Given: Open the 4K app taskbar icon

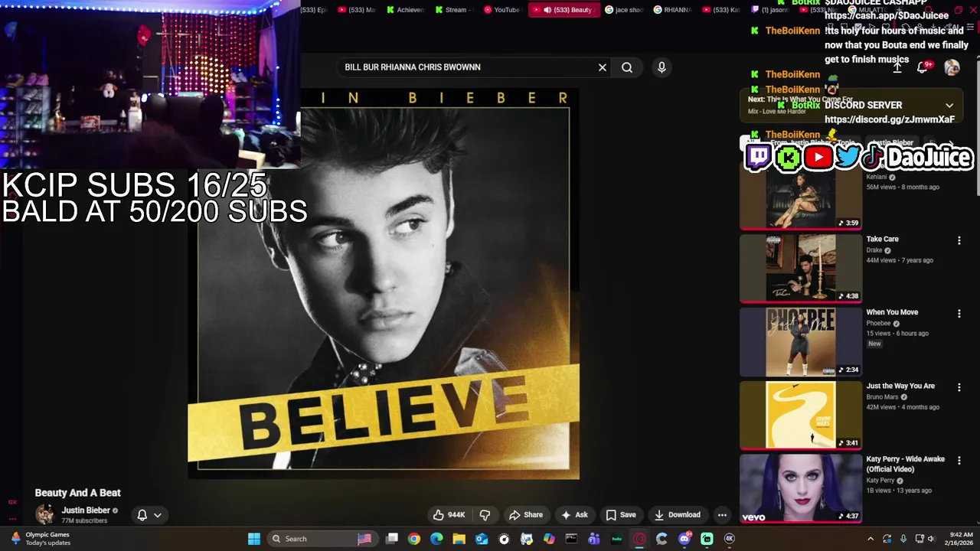Looking at the screenshot, I should click(730, 539).
